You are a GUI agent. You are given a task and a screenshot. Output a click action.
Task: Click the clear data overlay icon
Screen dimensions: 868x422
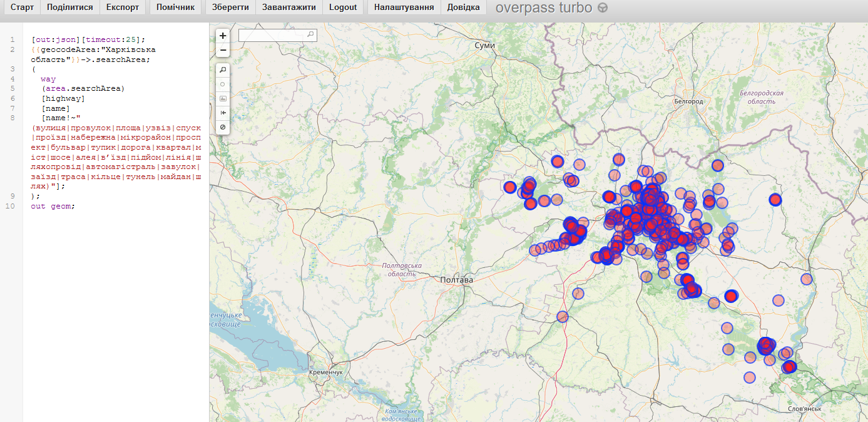tap(223, 127)
